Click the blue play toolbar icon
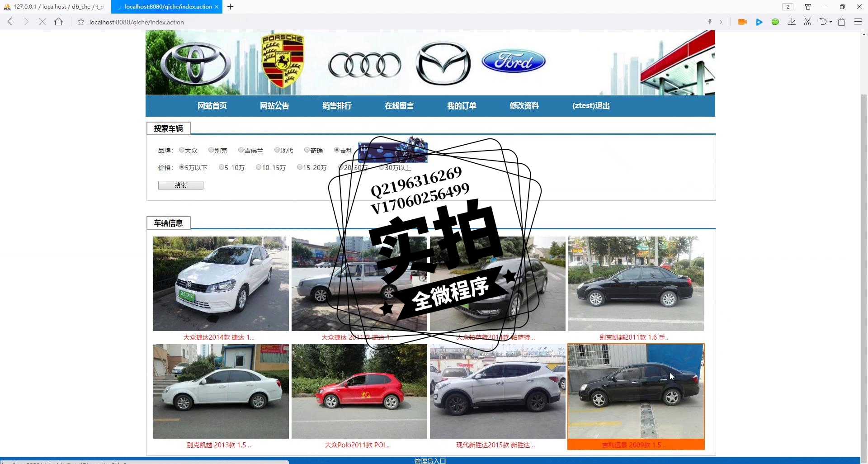Image resolution: width=868 pixels, height=464 pixels. 759,22
